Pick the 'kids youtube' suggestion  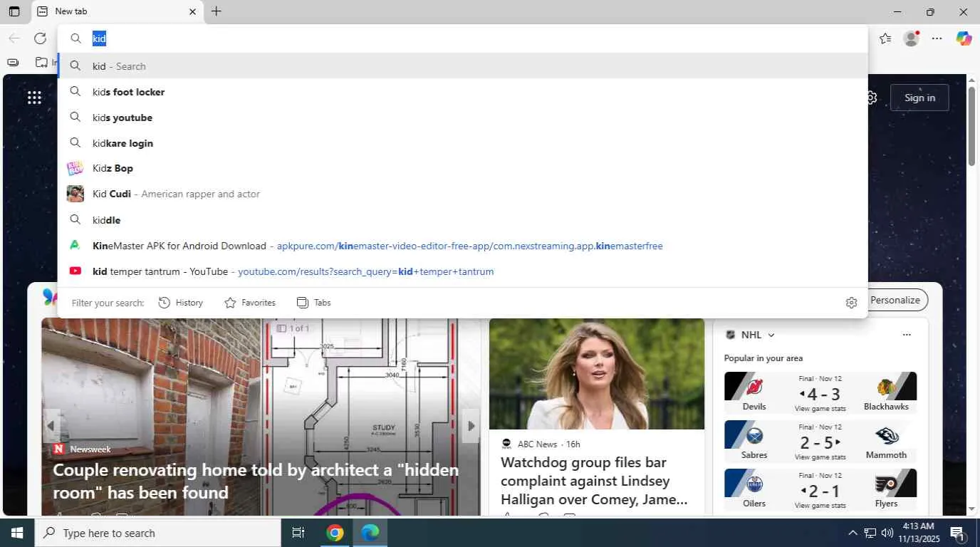tap(463, 118)
